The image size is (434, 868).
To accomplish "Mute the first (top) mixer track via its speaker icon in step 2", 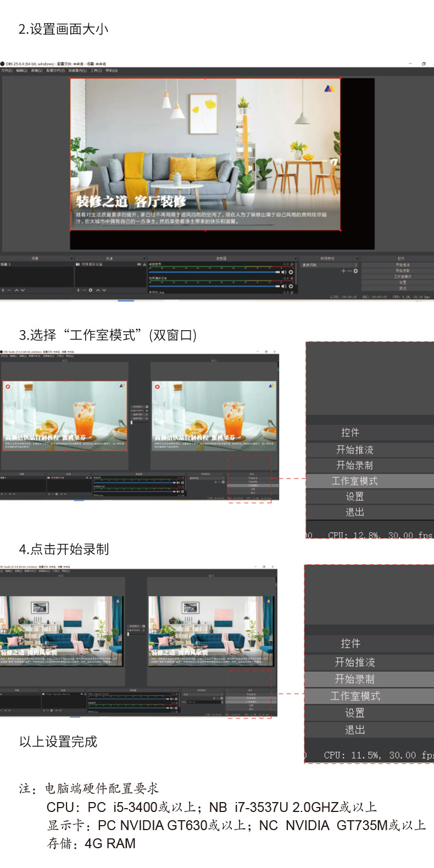I will coord(284,272).
